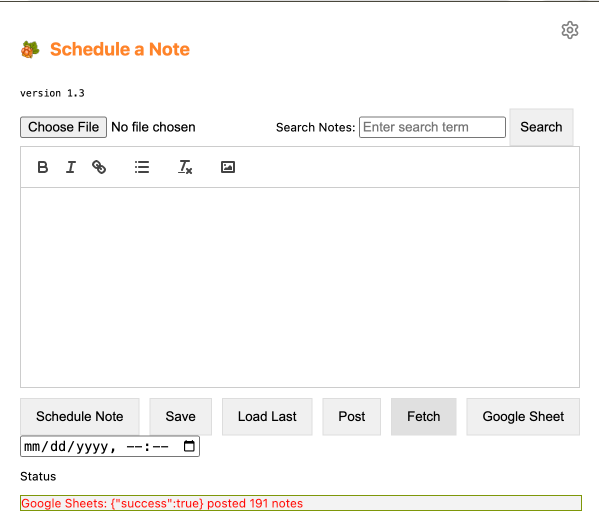Click the Post button
599x522 pixels.
(351, 417)
